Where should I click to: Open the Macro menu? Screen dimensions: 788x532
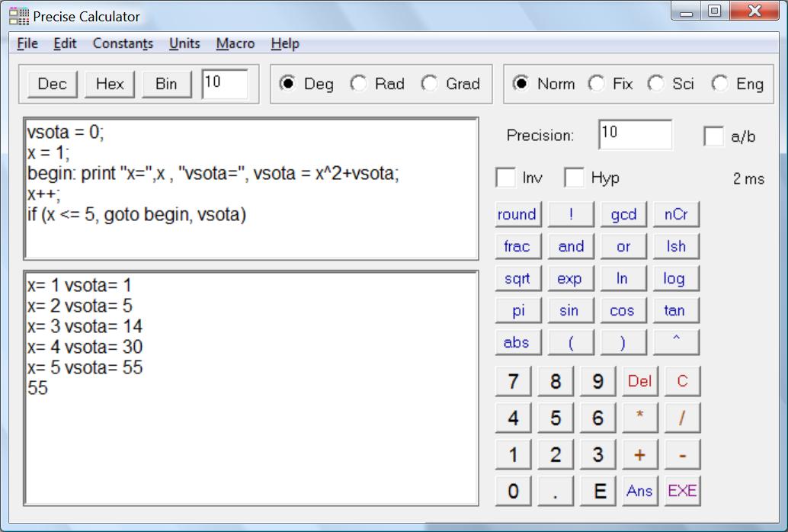(235, 43)
